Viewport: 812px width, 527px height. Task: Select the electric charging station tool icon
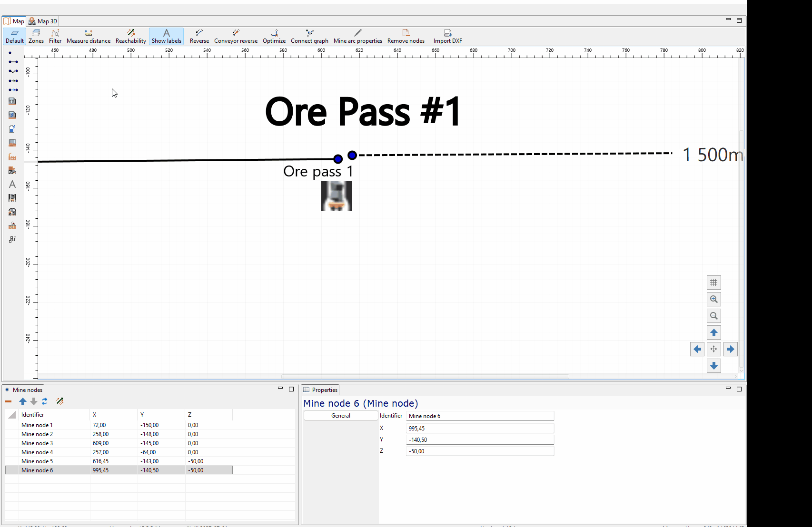[x=12, y=115]
